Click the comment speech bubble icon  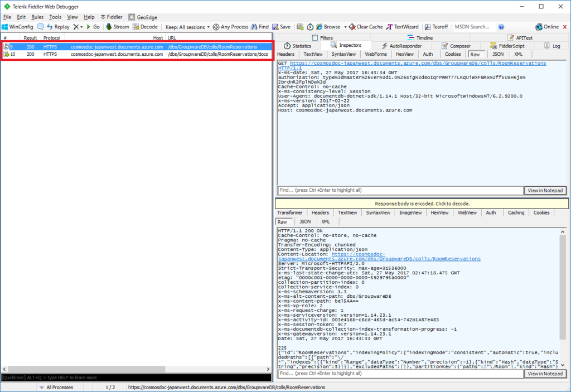pyautogui.click(x=40, y=27)
